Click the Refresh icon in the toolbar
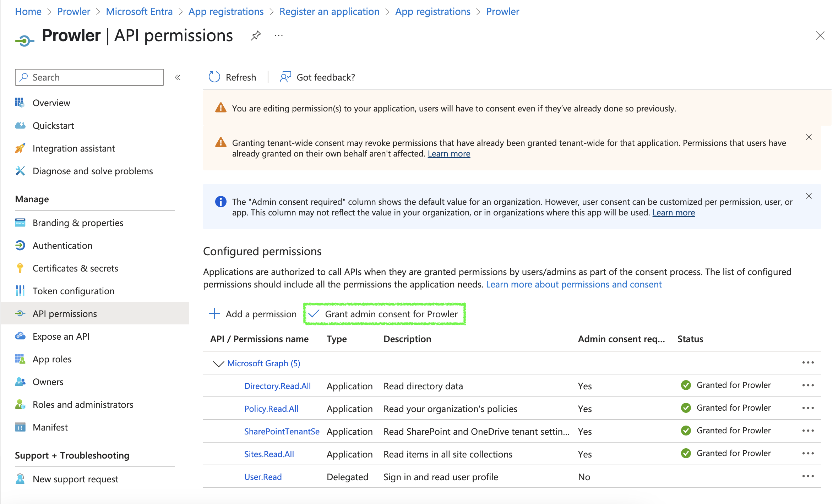This screenshot has width=833, height=504. click(x=214, y=77)
